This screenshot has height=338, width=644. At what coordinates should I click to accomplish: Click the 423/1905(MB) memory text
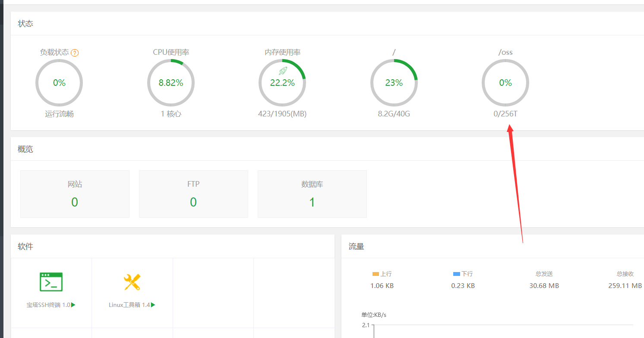[282, 114]
